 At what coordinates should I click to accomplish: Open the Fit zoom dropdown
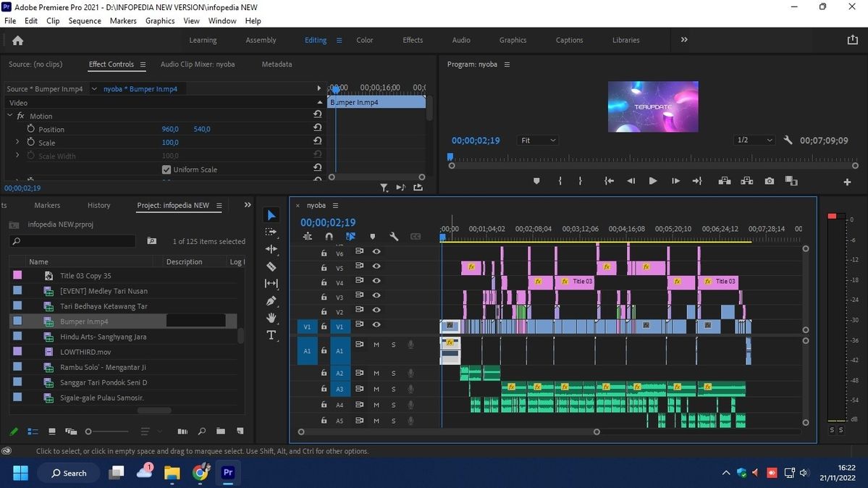point(537,140)
